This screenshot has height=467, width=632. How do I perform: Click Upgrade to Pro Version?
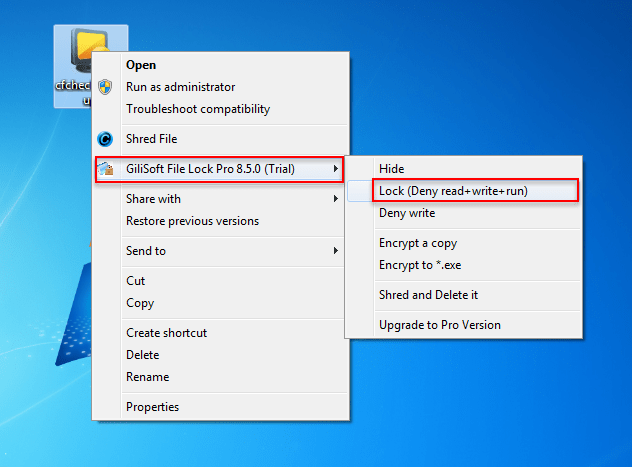(464, 325)
